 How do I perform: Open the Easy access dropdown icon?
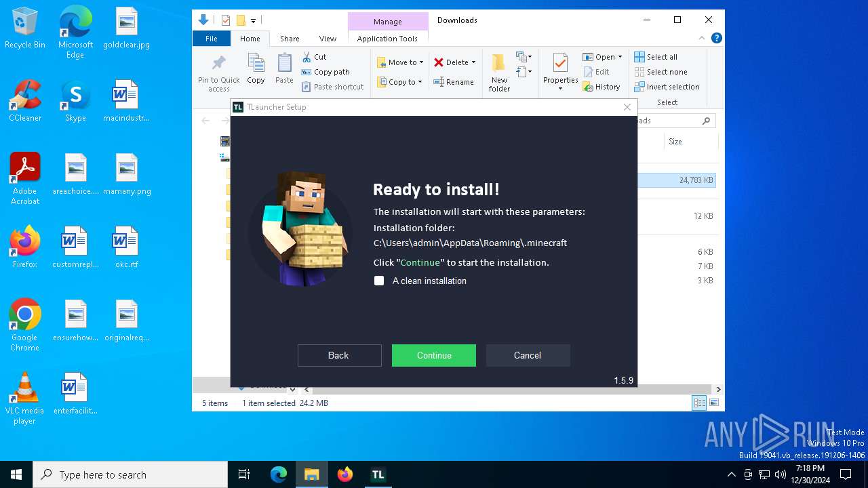click(524, 71)
